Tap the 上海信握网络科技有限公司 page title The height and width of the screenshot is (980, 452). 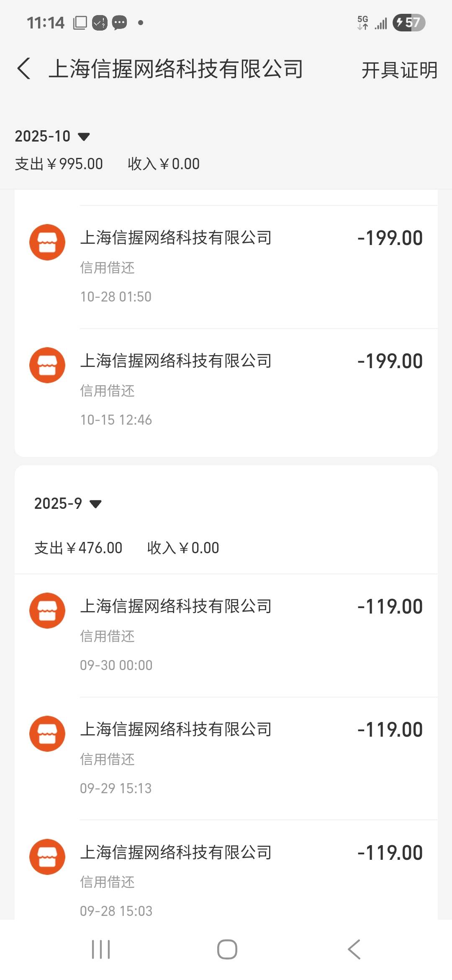pos(176,69)
